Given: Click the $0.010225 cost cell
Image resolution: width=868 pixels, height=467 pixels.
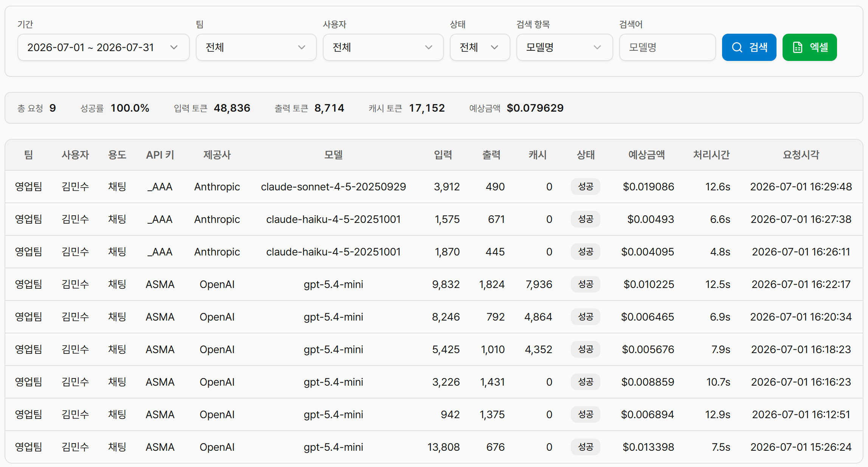Looking at the screenshot, I should pyautogui.click(x=649, y=284).
